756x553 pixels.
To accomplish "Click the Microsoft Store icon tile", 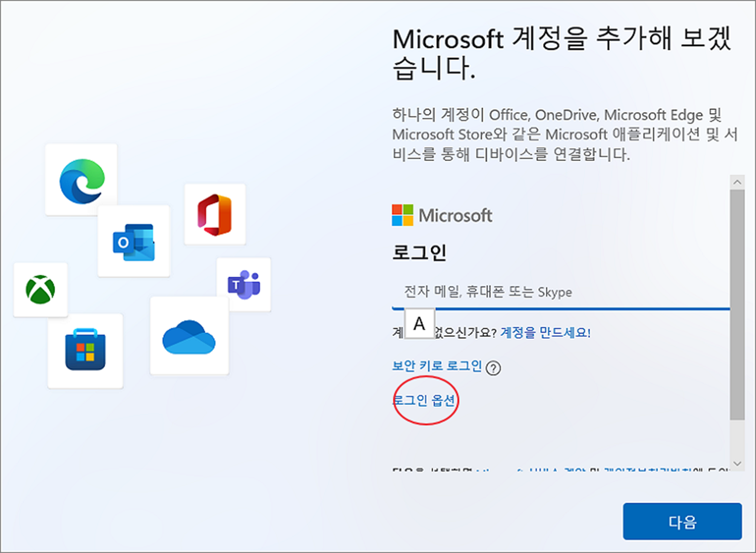I will (x=85, y=351).
